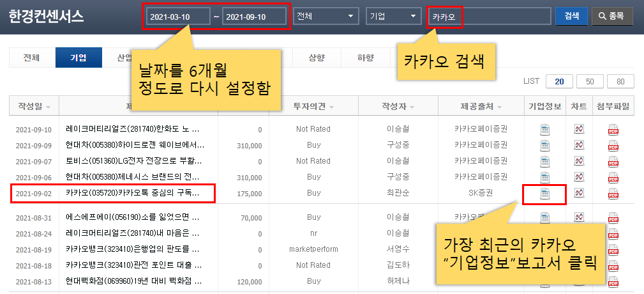Open company info for 2021-09-09 현대차 report

pos(545,145)
